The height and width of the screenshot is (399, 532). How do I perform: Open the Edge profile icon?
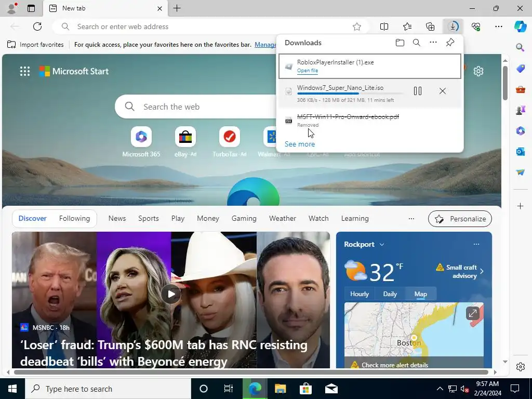(12, 8)
